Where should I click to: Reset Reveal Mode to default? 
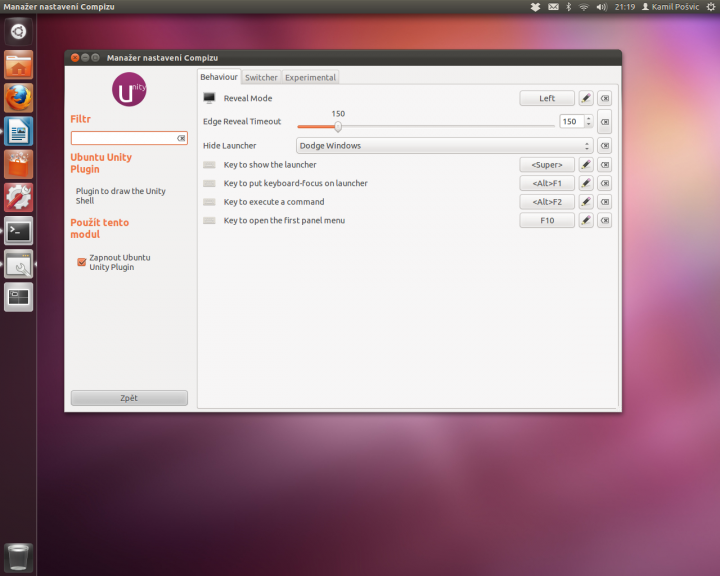605,98
